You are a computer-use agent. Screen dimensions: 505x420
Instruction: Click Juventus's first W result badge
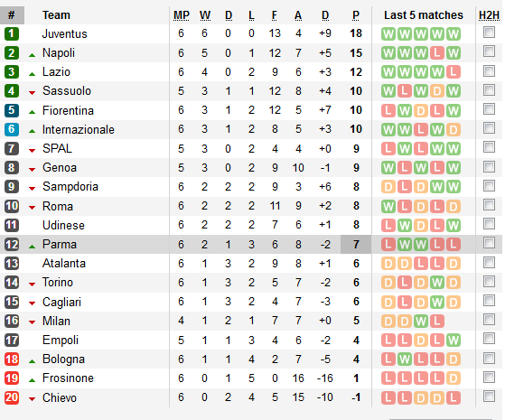(388, 33)
